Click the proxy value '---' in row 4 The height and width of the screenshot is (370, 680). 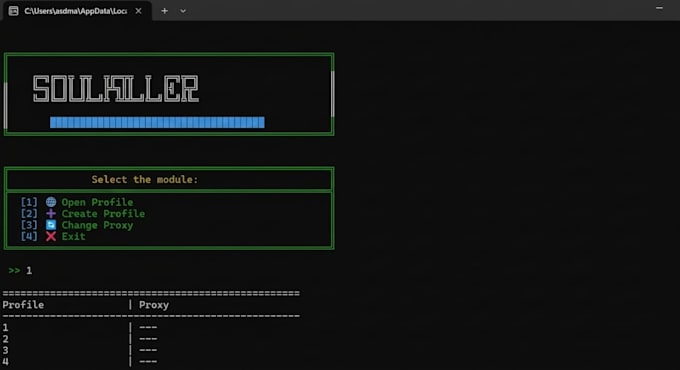pos(148,361)
